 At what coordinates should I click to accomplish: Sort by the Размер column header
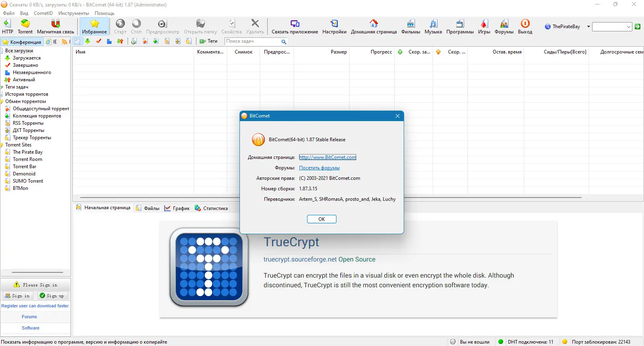[322, 52]
